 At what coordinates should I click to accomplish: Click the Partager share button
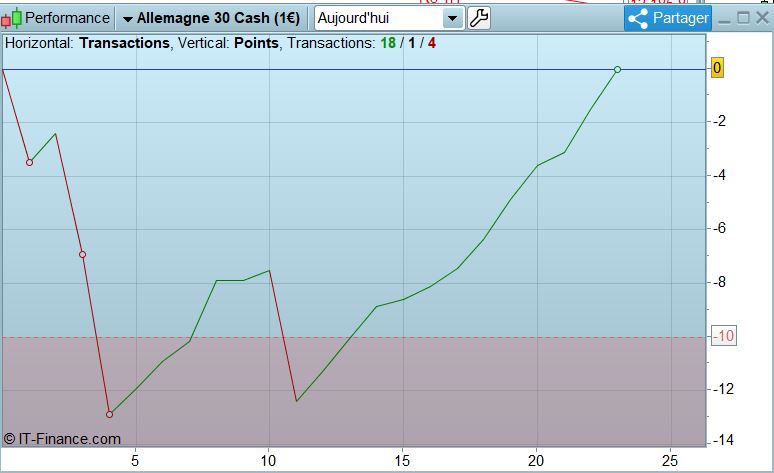(667, 18)
